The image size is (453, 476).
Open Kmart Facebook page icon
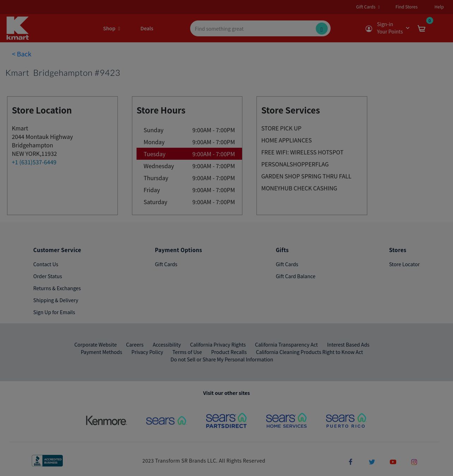350,462
